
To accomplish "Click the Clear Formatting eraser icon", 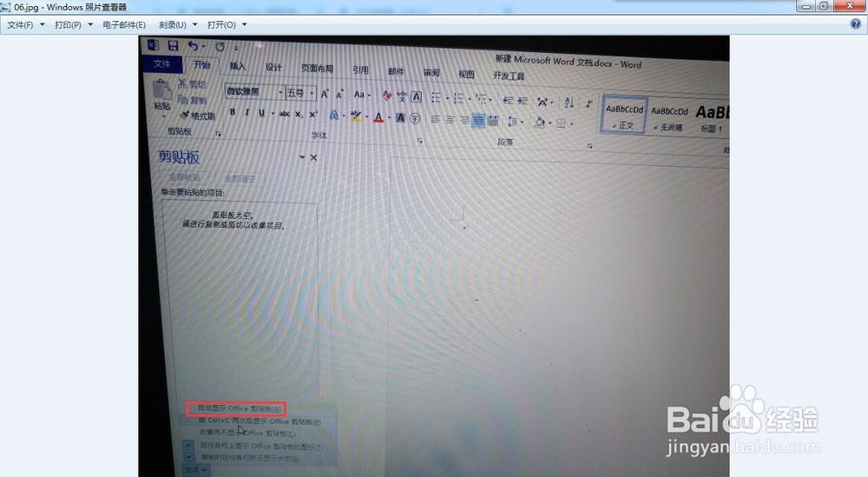I will pyautogui.click(x=387, y=96).
